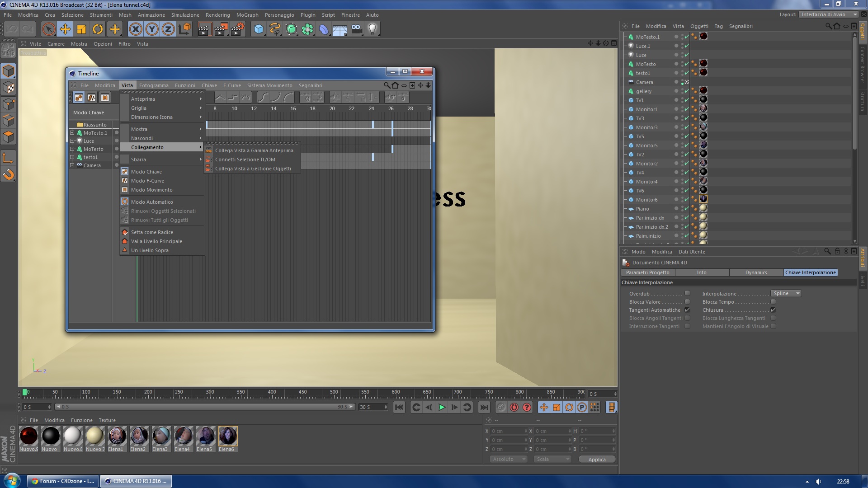Open the Layout Interfaccia di Avvio dropdown

click(x=828, y=14)
